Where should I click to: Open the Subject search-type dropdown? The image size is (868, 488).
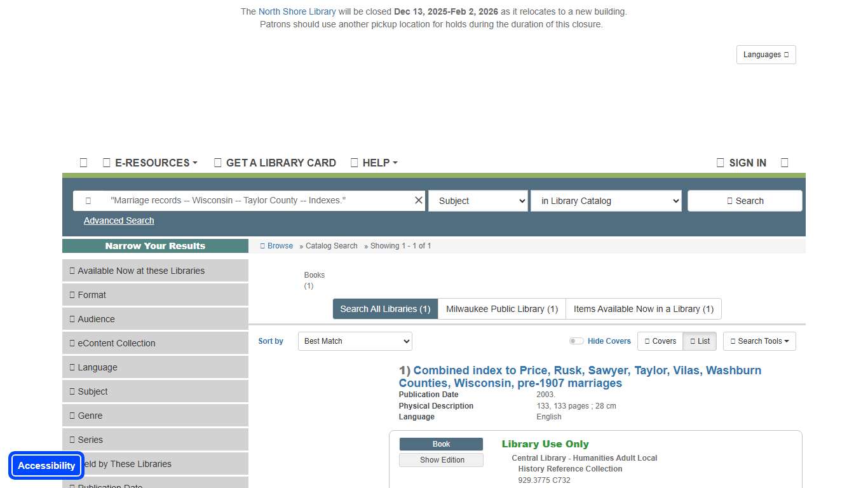[x=478, y=200]
